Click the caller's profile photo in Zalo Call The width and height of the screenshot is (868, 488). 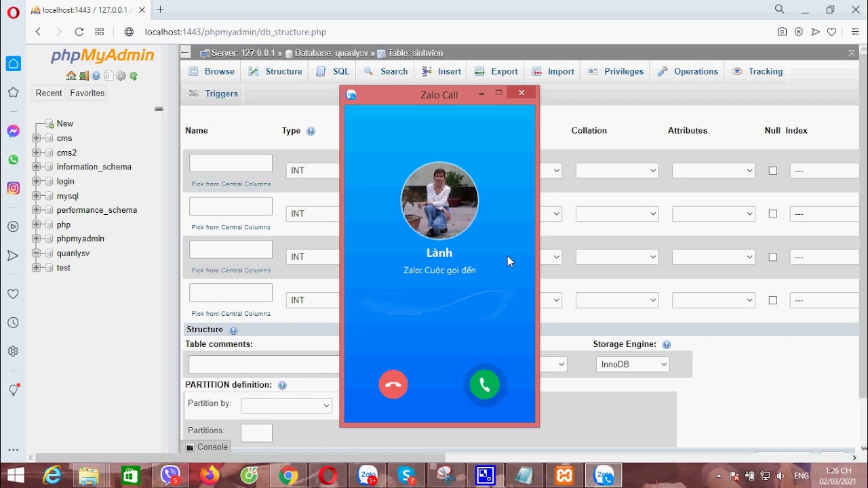(439, 201)
